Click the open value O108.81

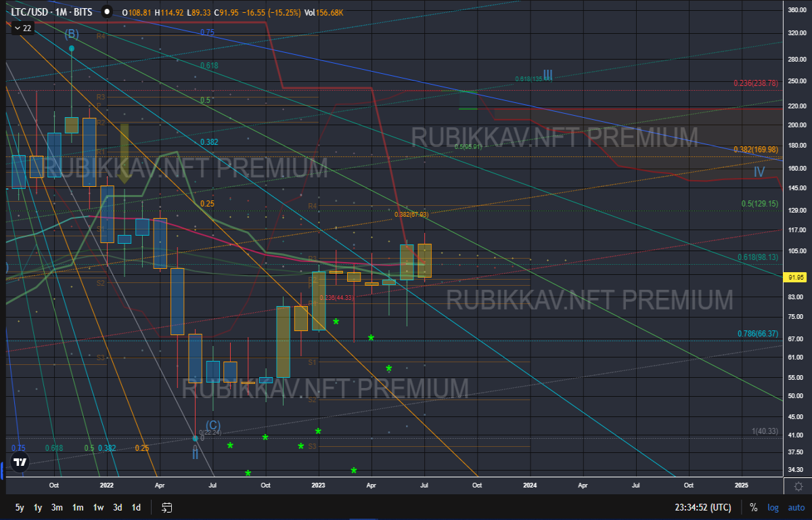click(x=135, y=12)
